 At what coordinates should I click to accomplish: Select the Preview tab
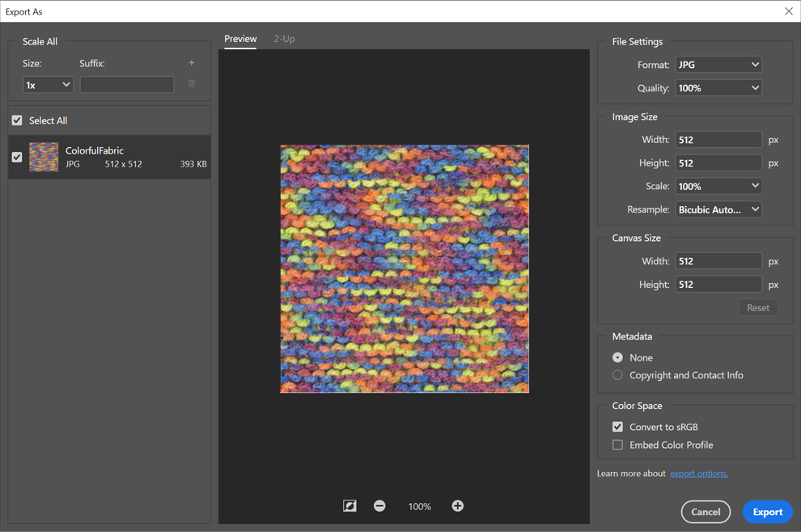tap(240, 39)
